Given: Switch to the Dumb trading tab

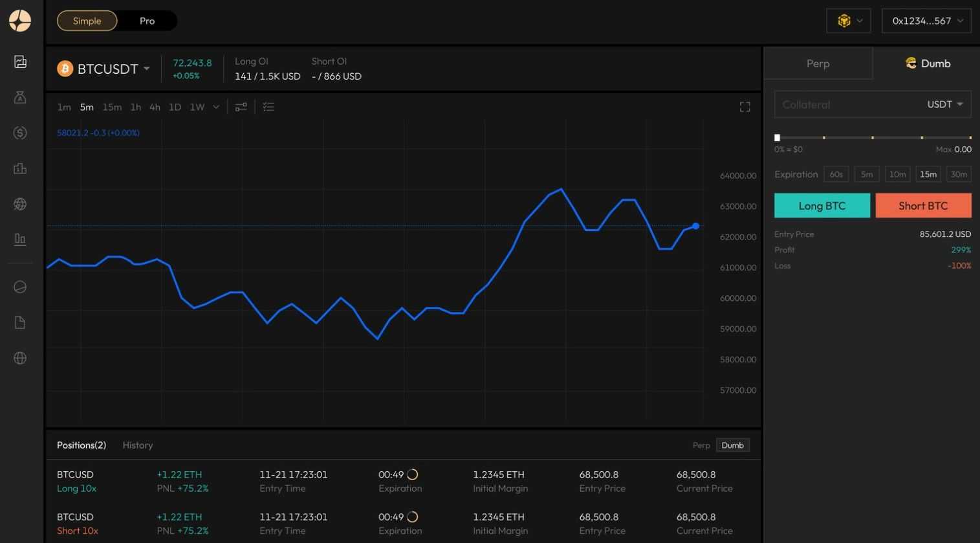Looking at the screenshot, I should [926, 63].
